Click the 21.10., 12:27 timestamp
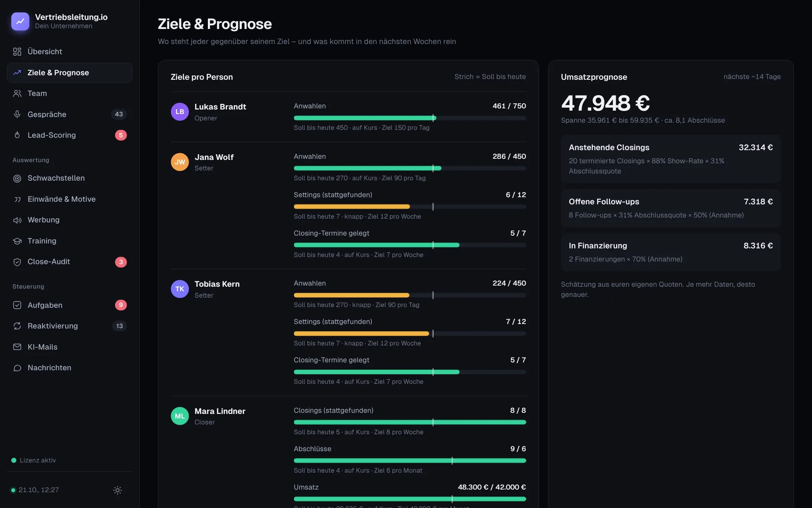 pyautogui.click(x=39, y=490)
